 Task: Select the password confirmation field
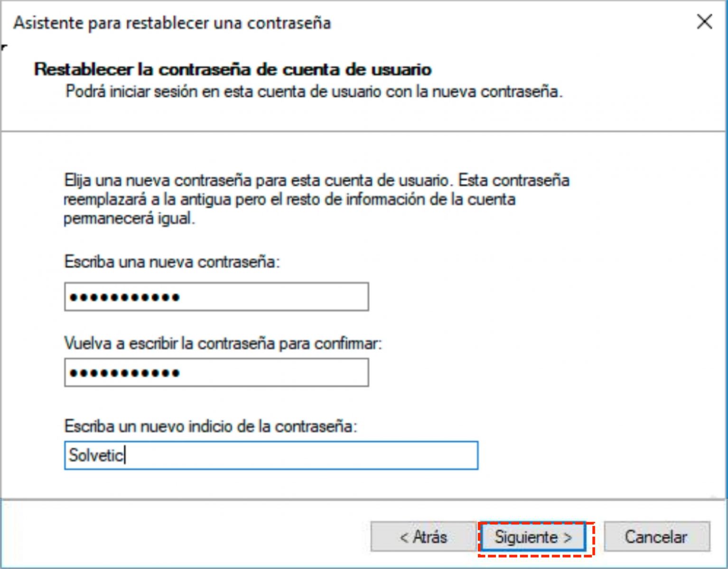point(216,373)
